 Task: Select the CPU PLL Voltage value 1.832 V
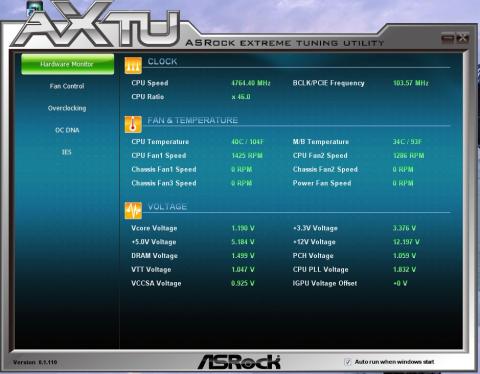404,269
